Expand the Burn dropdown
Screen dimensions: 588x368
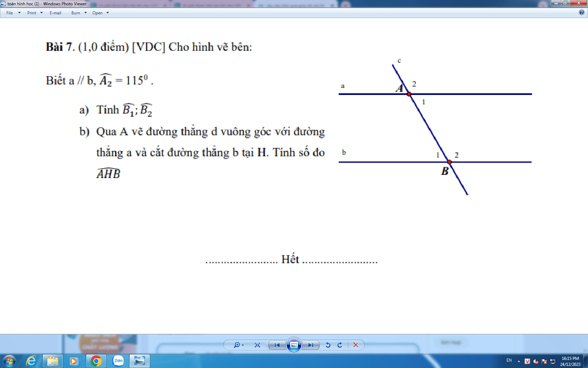tap(79, 13)
